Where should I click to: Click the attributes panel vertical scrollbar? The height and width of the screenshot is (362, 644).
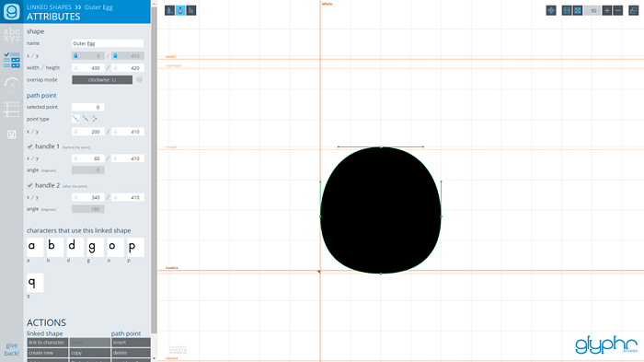(154, 170)
